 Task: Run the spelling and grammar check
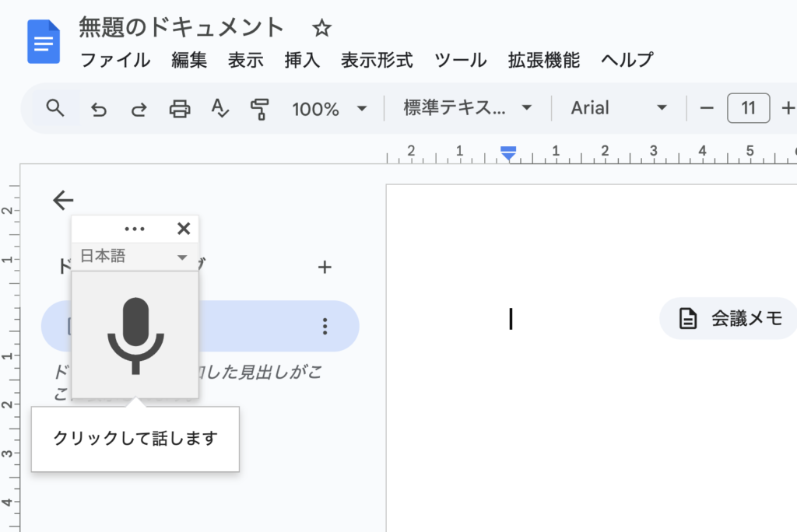coord(220,109)
